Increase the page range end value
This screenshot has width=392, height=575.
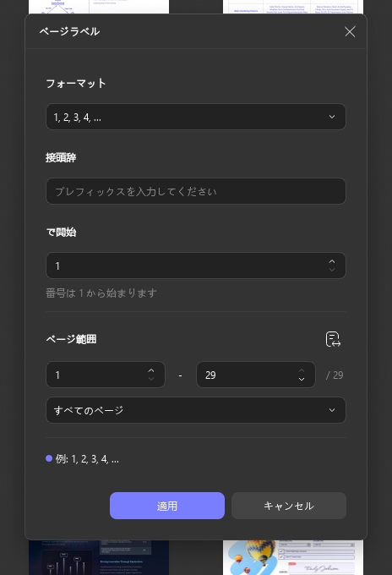(301, 370)
